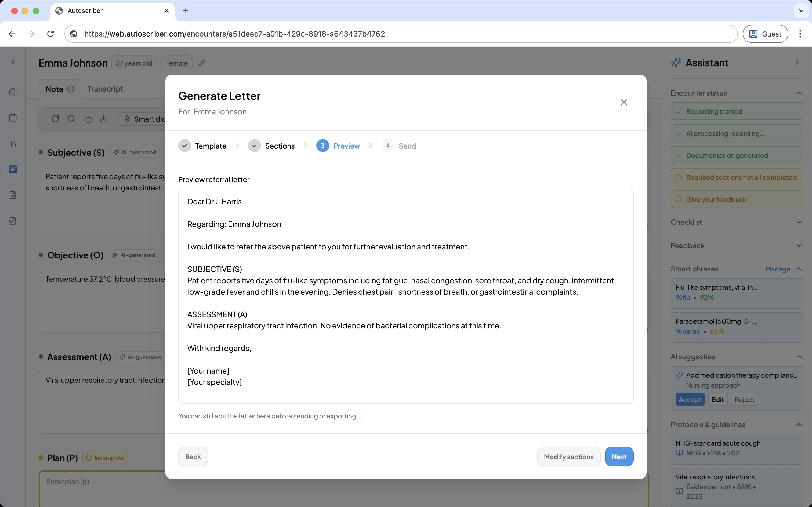This screenshot has width=812, height=507.
Task: Click the edit patient pencil icon
Action: (x=202, y=63)
